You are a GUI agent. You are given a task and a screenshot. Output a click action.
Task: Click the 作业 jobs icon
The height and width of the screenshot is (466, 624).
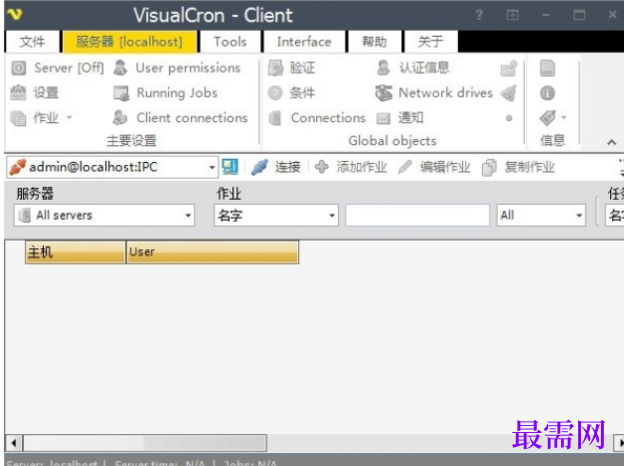tap(18, 118)
